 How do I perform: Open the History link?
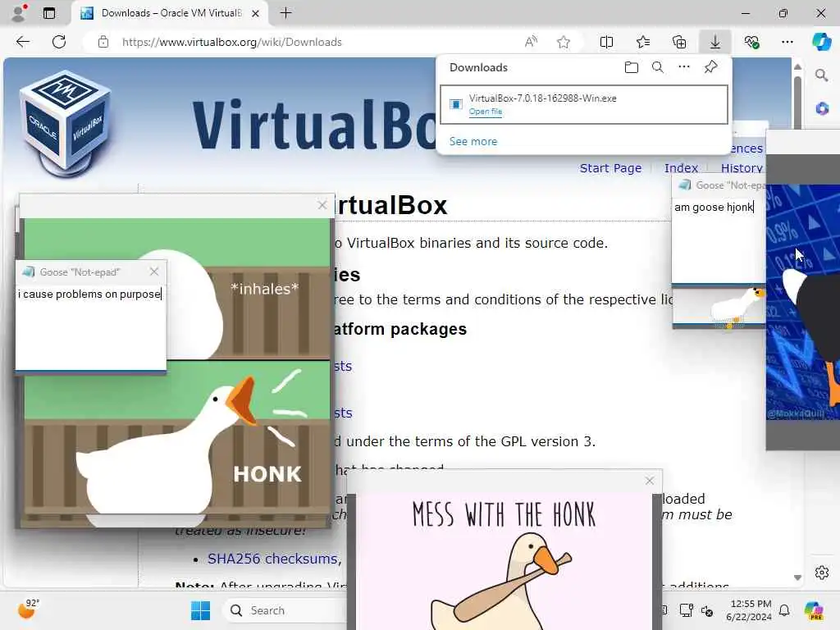click(742, 168)
